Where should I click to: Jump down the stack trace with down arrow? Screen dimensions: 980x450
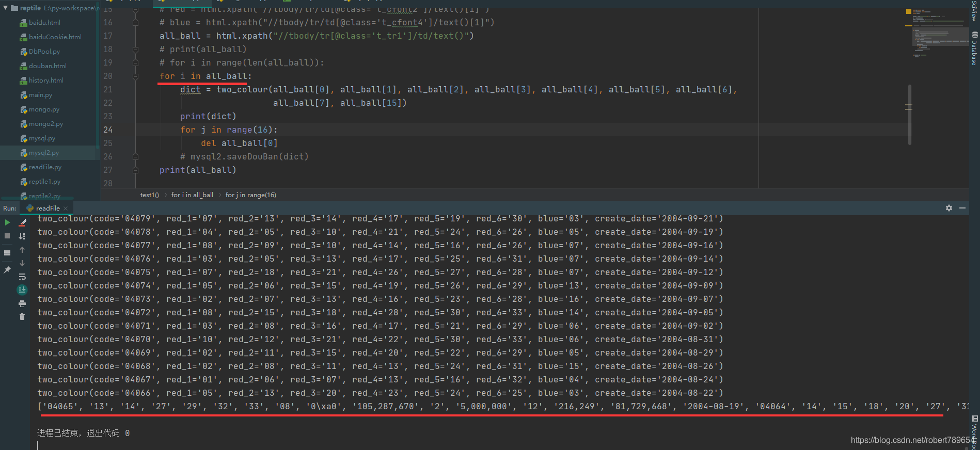click(22, 263)
